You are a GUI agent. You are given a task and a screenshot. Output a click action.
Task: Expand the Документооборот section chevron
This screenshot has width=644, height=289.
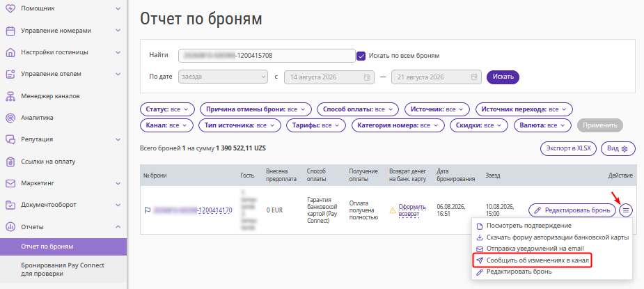click(118, 205)
